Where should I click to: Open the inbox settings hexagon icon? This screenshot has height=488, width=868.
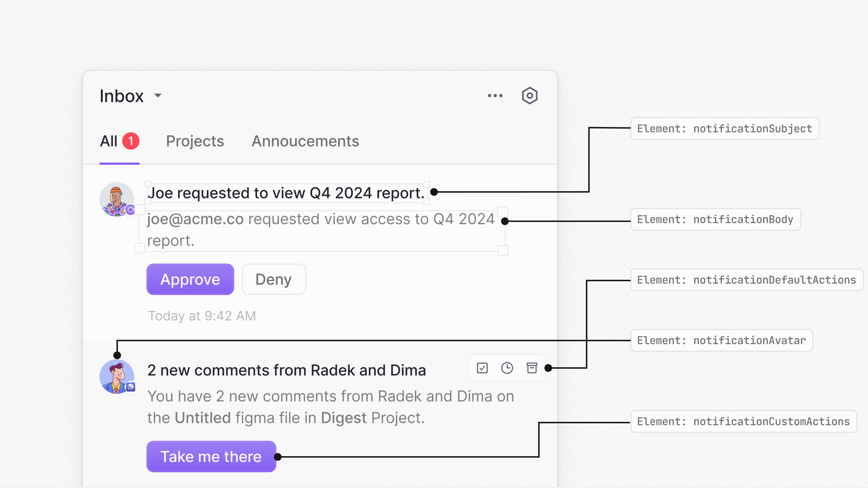click(529, 96)
